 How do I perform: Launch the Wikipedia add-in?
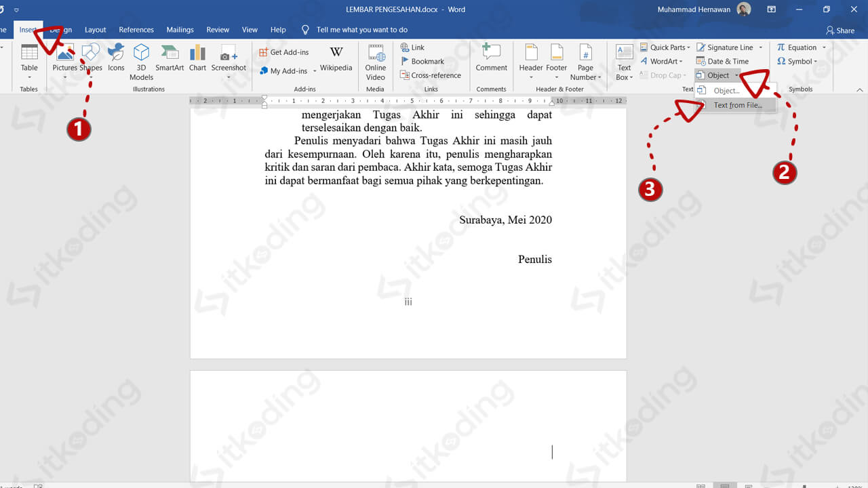(x=336, y=58)
